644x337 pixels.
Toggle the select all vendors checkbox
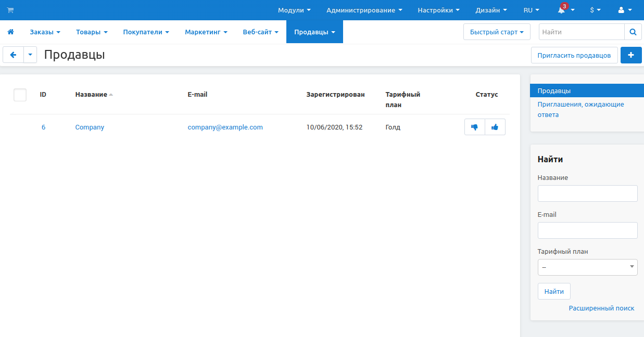20,95
